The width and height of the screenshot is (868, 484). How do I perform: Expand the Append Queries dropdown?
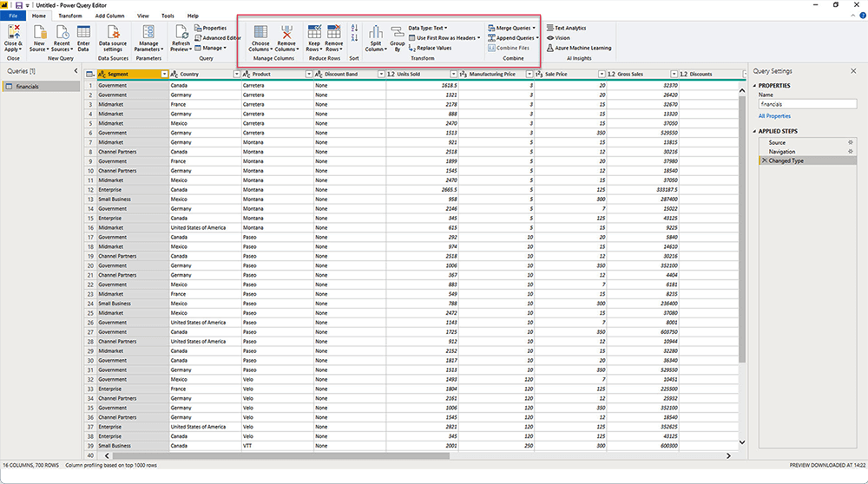(x=537, y=37)
